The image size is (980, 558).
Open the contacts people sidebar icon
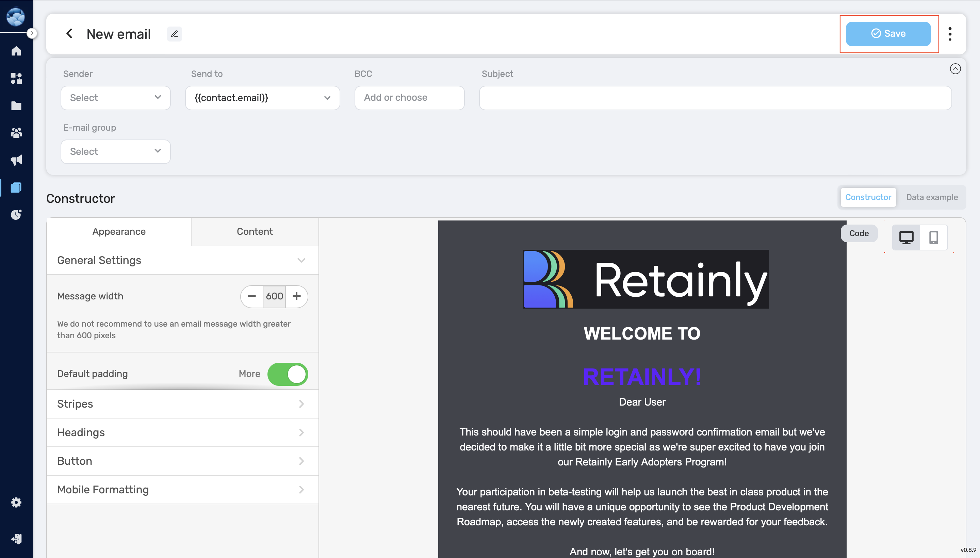16,133
